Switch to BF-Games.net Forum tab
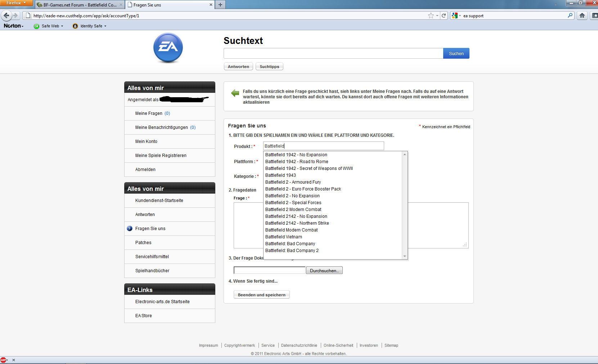The width and height of the screenshot is (598, 364). tap(80, 5)
